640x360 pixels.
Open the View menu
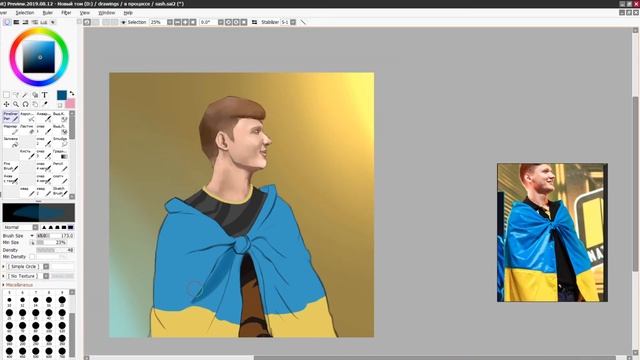coord(84,13)
